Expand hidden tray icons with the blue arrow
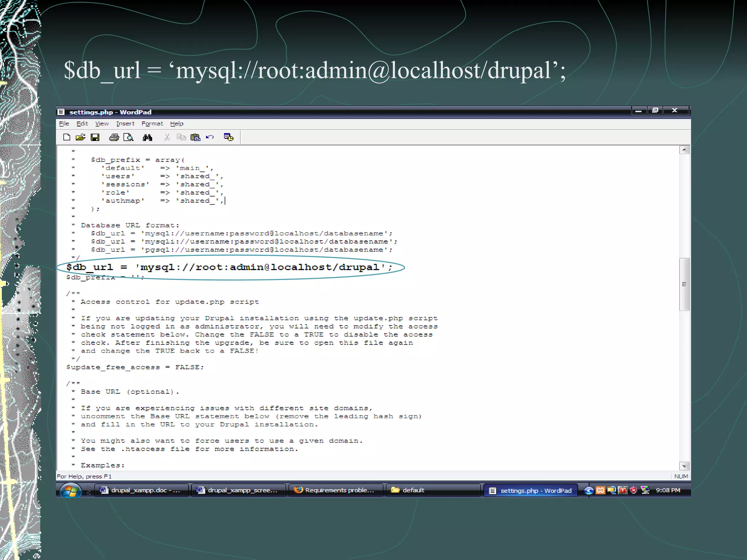This screenshot has width=747, height=560. tap(589, 490)
